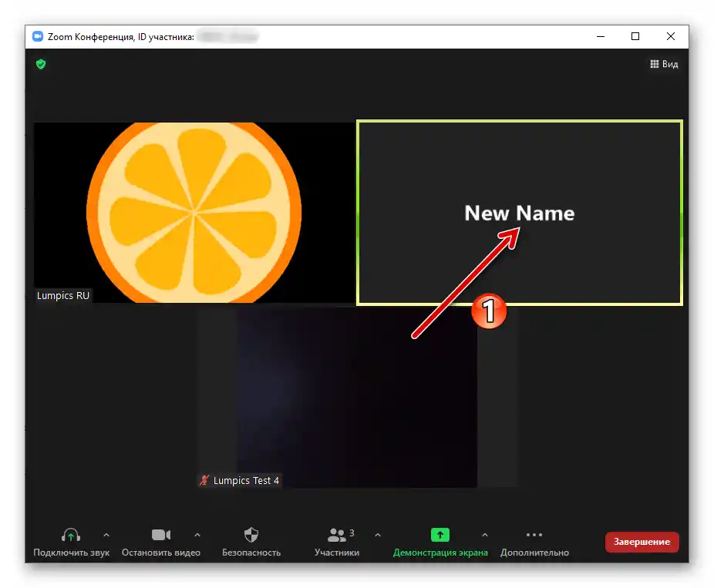Click the Zoom logo in title bar

[x=38, y=36]
